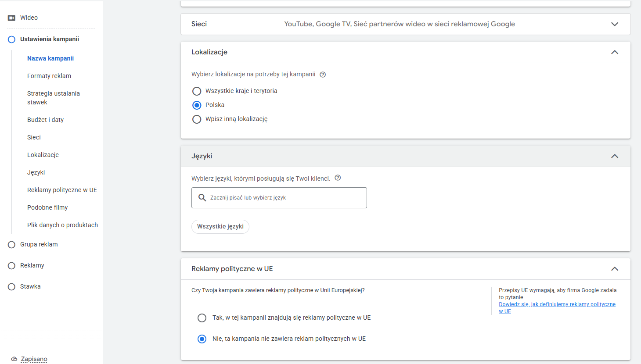Click help icon beside languages prompt
The width and height of the screenshot is (641, 364).
click(x=338, y=178)
